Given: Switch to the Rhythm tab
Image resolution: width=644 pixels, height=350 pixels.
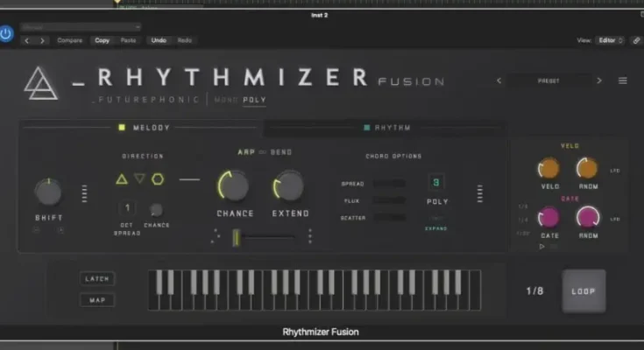Looking at the screenshot, I should click(x=386, y=128).
